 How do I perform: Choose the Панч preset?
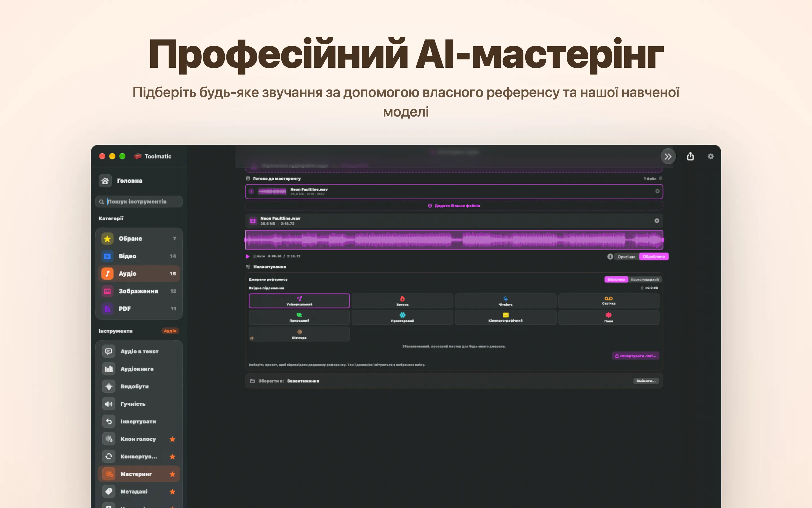point(609,317)
